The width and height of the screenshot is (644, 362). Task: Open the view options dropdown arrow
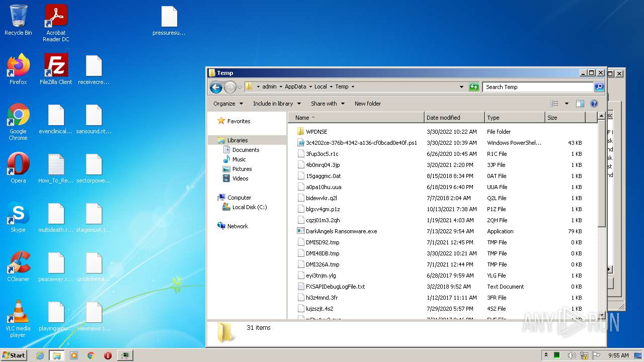point(567,104)
